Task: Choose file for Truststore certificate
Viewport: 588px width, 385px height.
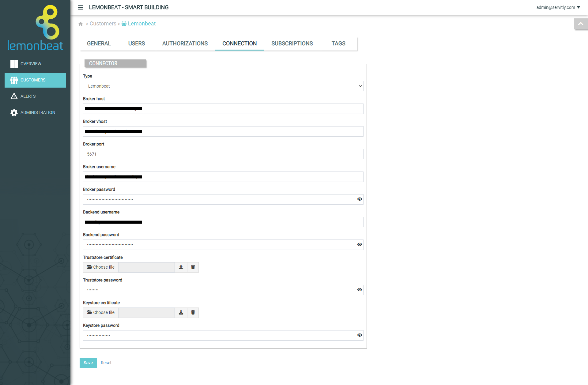Action: point(101,267)
